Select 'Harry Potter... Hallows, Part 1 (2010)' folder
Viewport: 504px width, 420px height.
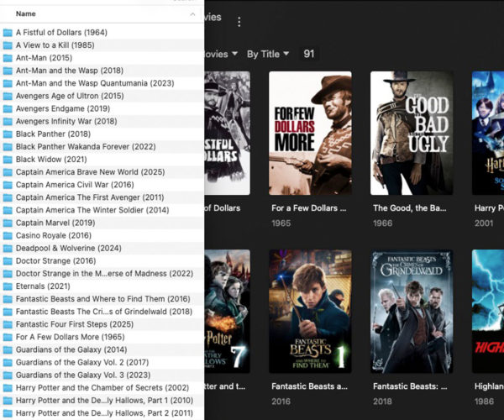point(102,401)
